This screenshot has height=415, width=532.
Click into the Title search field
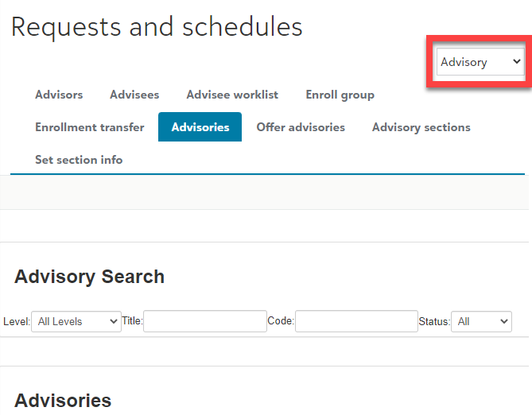(x=205, y=321)
